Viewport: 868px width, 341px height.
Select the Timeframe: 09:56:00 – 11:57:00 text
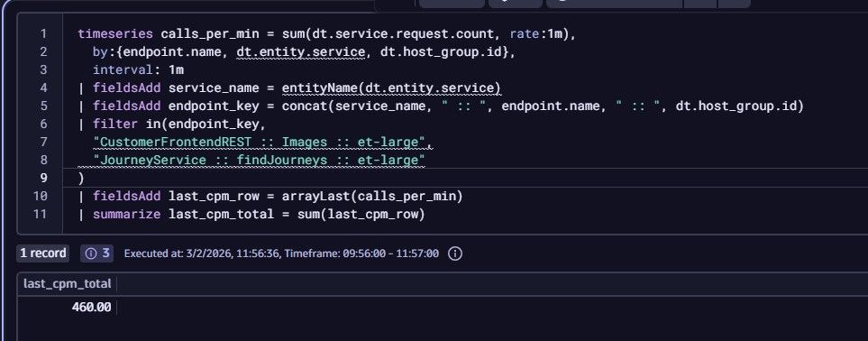click(361, 254)
